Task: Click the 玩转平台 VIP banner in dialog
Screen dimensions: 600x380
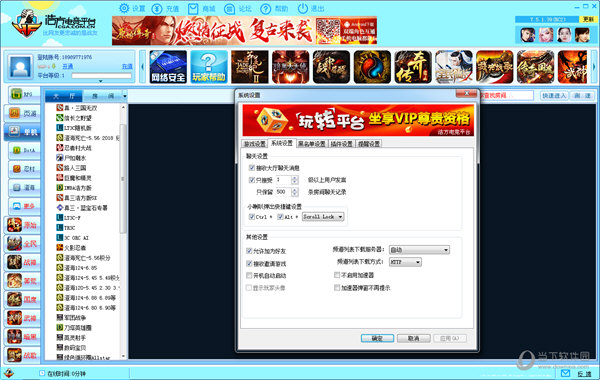Action: pos(358,120)
